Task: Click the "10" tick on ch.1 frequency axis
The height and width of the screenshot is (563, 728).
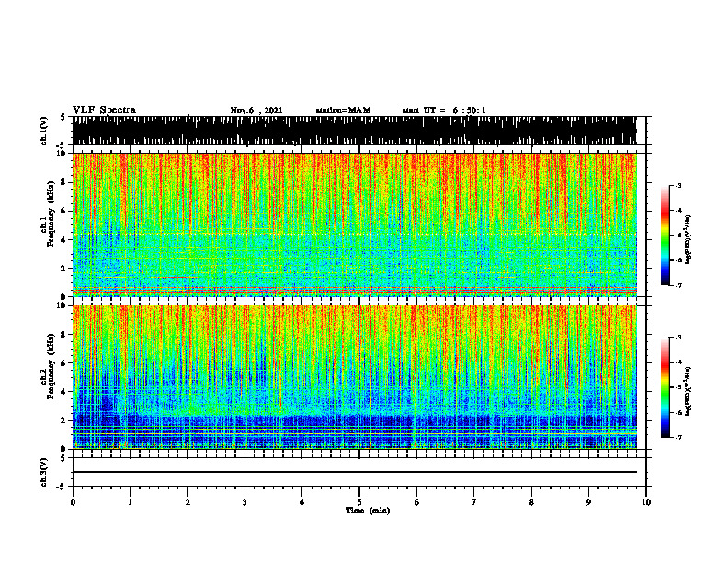Action: tap(63, 154)
